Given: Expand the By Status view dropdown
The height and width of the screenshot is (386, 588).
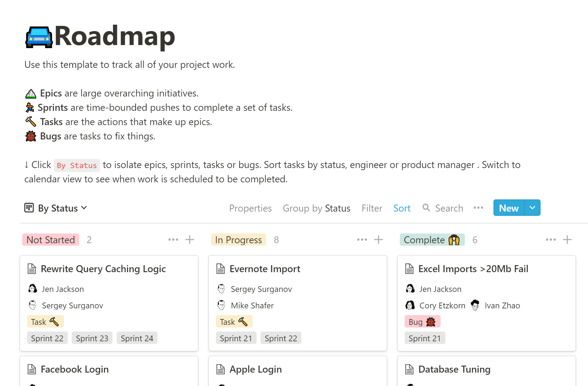Looking at the screenshot, I should [84, 208].
